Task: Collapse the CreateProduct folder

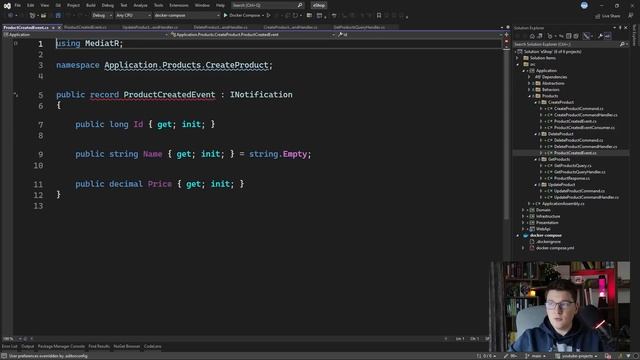Action: tap(536, 102)
